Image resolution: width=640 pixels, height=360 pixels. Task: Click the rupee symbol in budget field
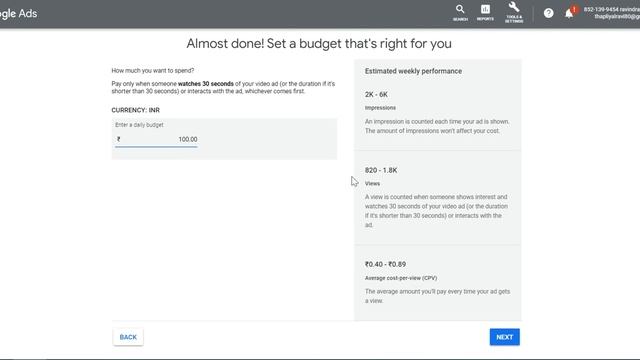(x=118, y=139)
